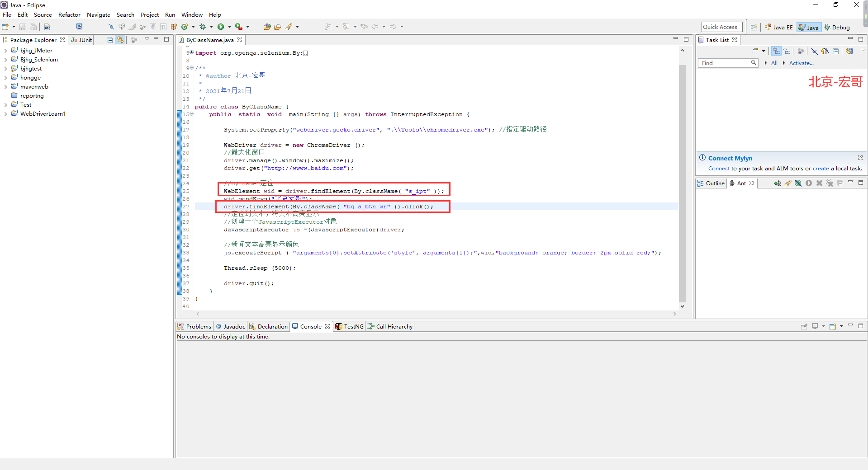Open the Window menu
Viewport: 868px width, 470px height.
192,14
